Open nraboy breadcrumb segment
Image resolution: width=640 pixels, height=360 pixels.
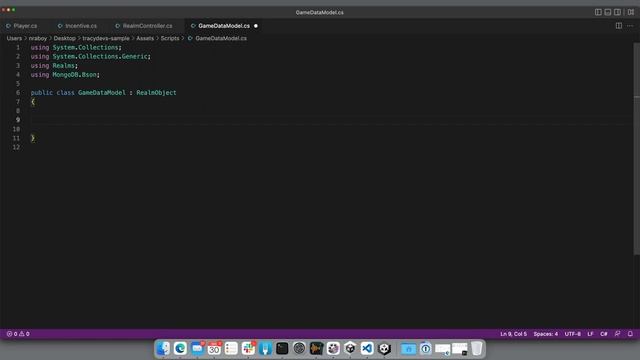pyautogui.click(x=38, y=38)
